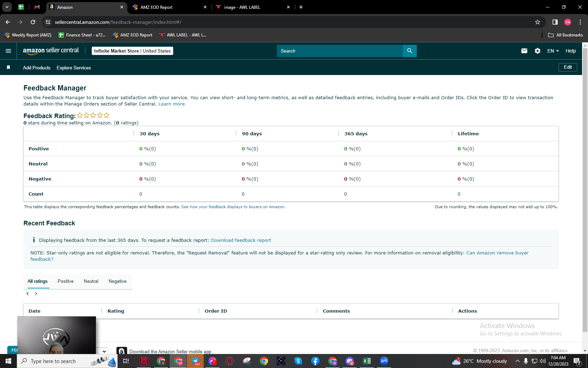Open Zoom from the taskbar
The height and width of the screenshot is (368, 588).
[384, 361]
